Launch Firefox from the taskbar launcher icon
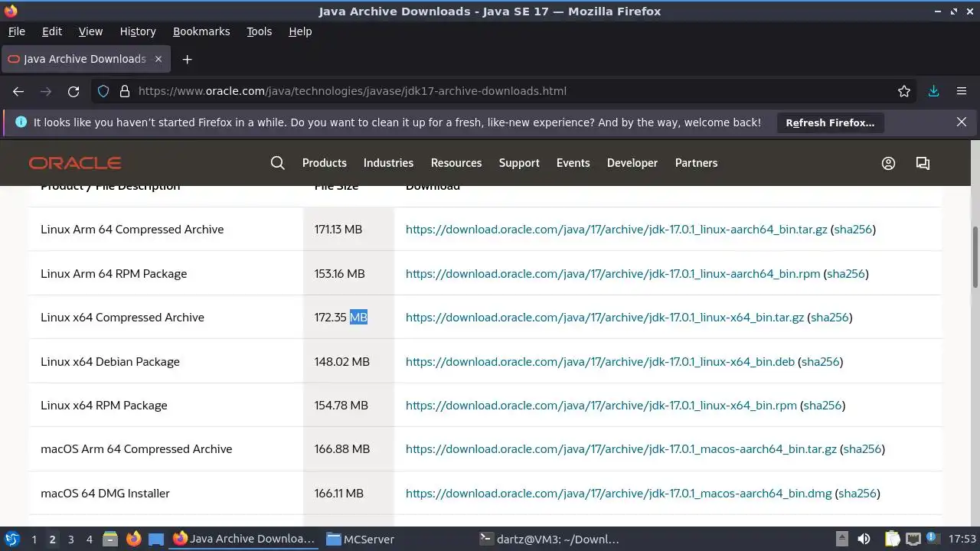This screenshot has width=980, height=551. point(133,539)
